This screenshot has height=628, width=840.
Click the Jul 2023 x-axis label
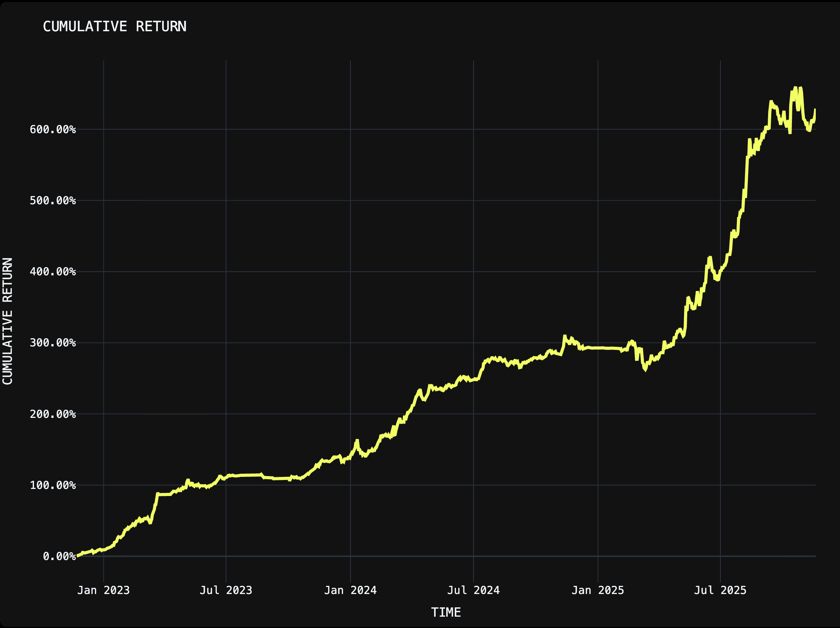coord(226,590)
